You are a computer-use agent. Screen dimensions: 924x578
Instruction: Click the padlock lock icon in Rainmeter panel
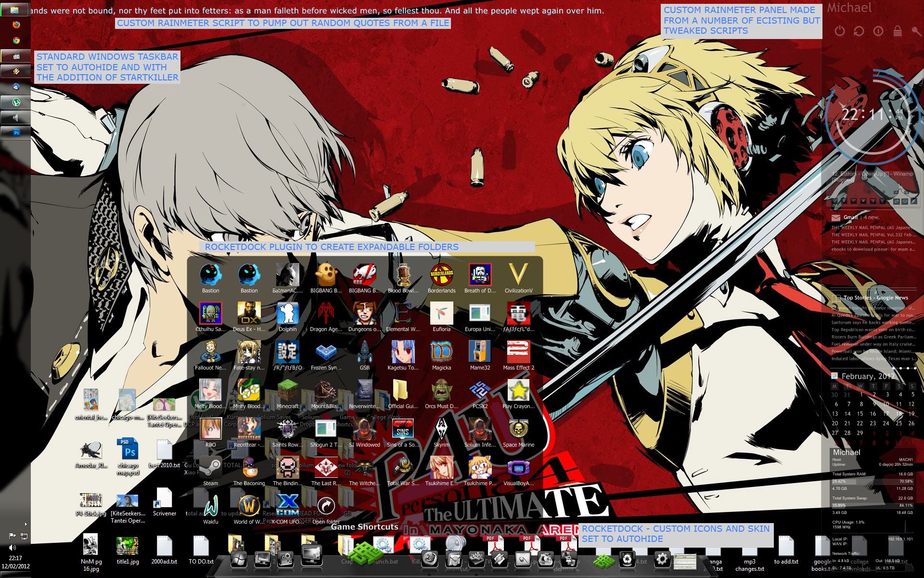pos(898,31)
